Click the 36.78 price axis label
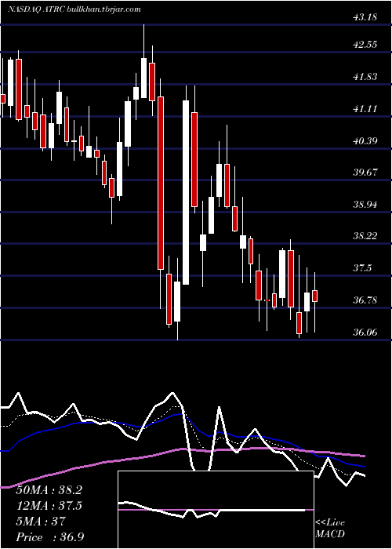392x549 pixels. point(365,300)
